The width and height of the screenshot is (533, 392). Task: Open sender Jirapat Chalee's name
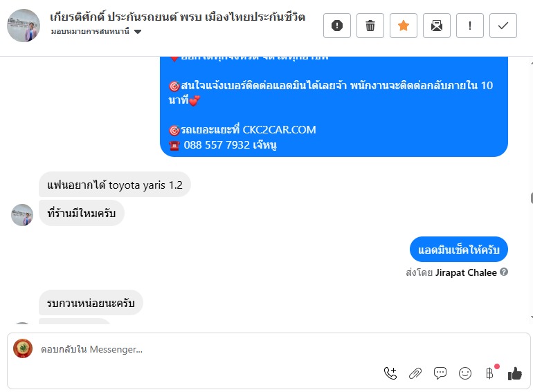(x=466, y=272)
